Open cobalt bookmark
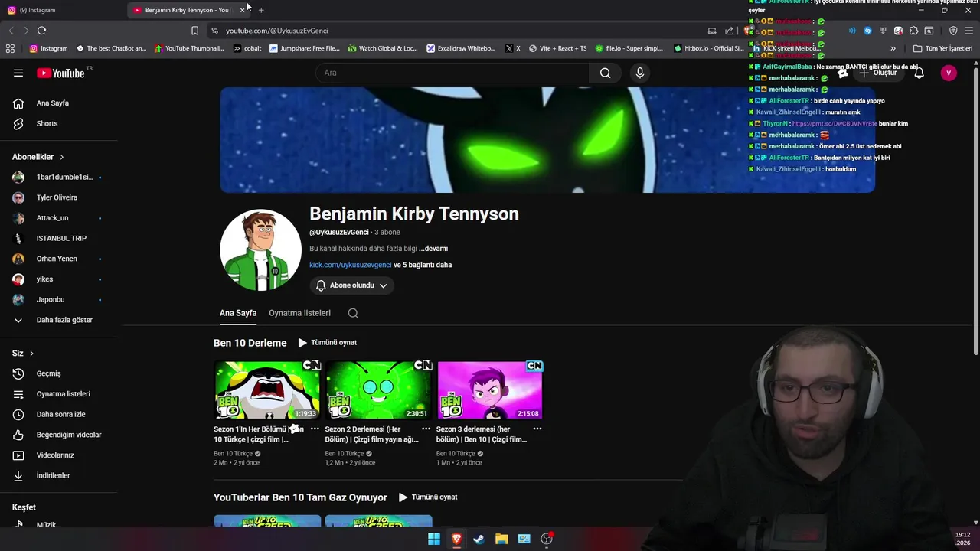This screenshot has height=551, width=980. [247, 48]
